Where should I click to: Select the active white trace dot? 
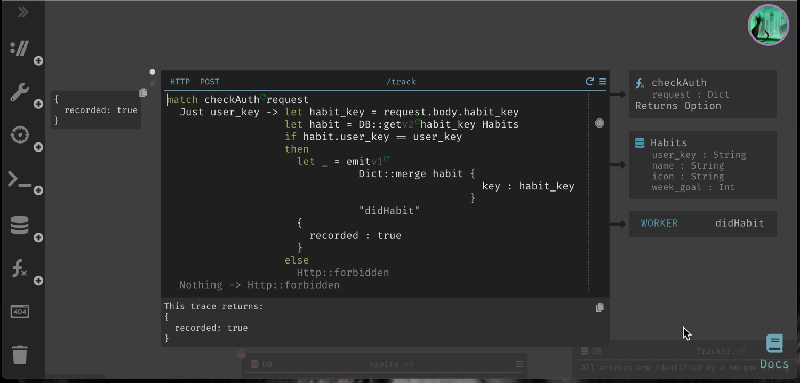pos(152,72)
